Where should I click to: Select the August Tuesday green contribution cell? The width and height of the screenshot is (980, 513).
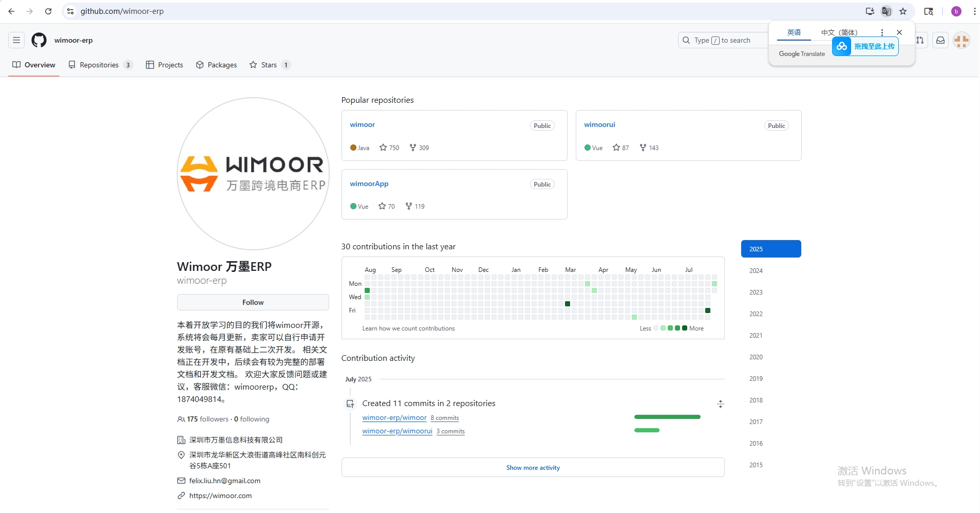coord(367,290)
